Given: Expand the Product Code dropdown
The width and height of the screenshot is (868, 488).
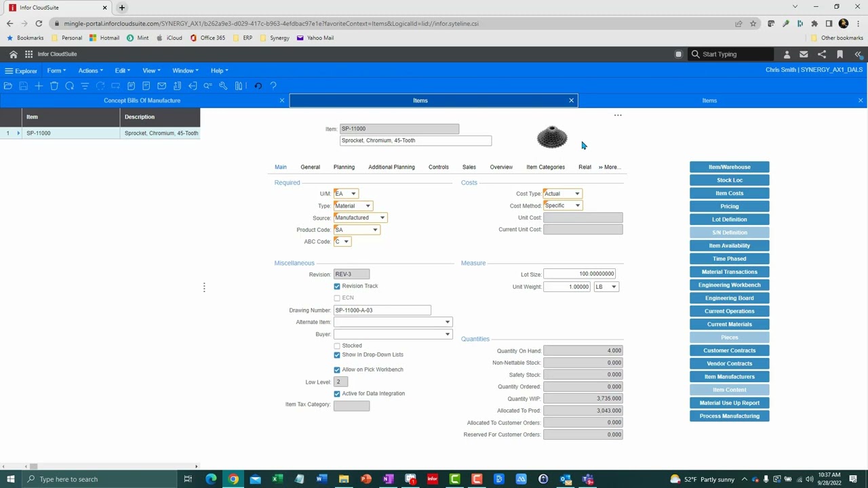Looking at the screenshot, I should (375, 230).
